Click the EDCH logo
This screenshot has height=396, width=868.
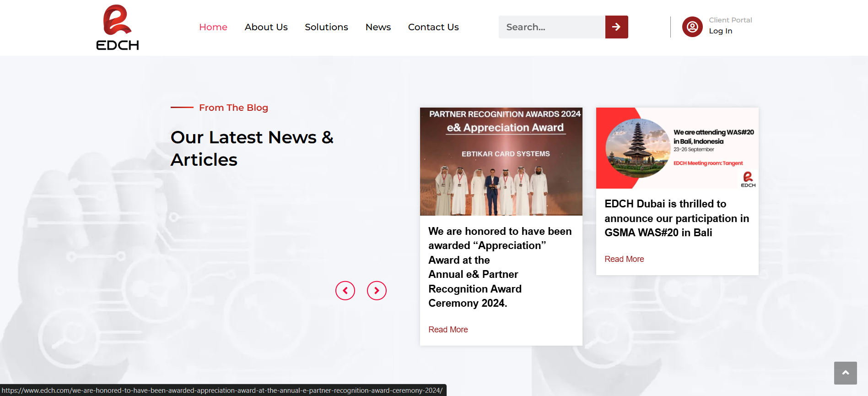coord(118,27)
